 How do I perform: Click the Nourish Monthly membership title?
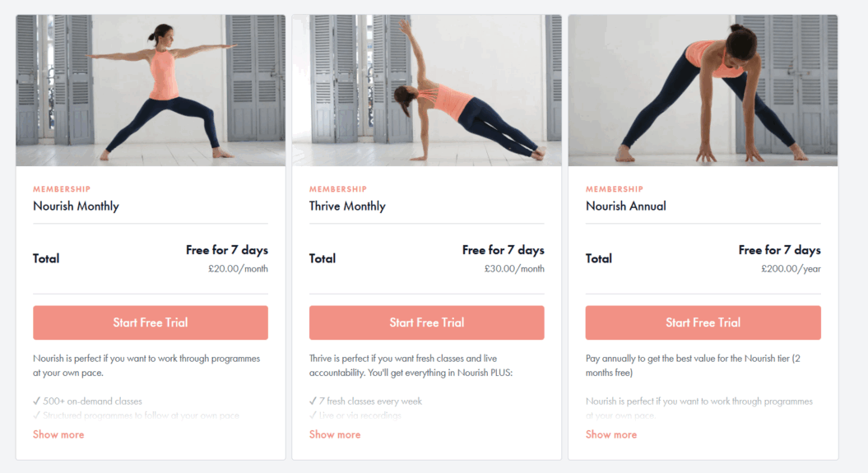76,206
